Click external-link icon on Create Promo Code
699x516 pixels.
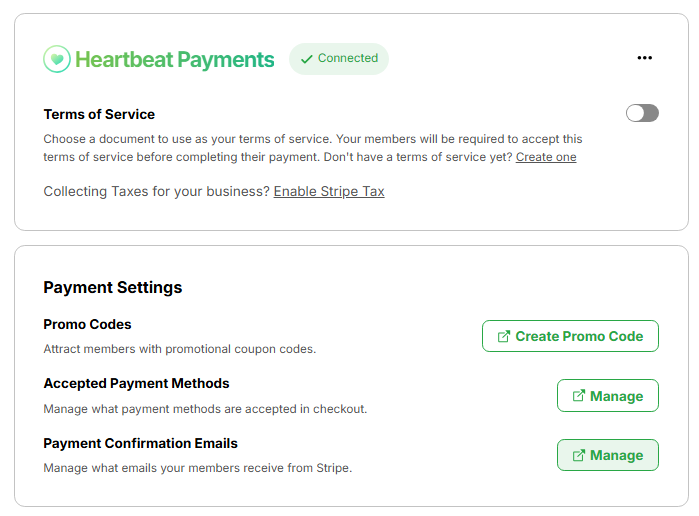(x=503, y=336)
